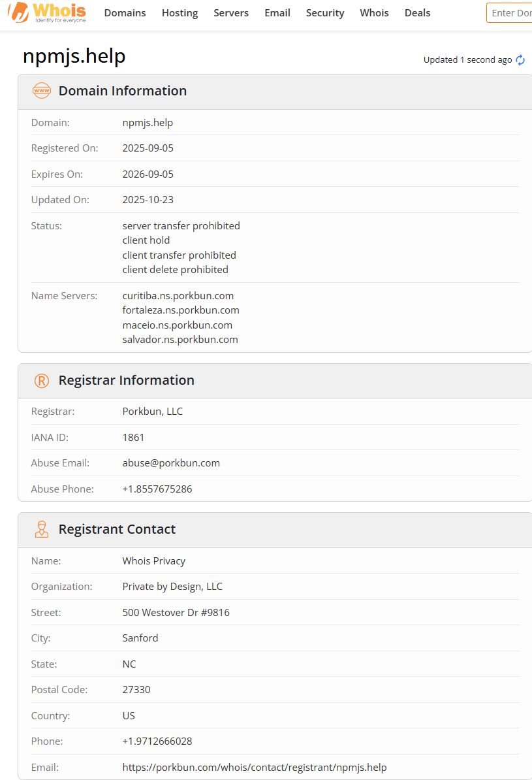Click the Abuse Phone number value
Screen dimensions: 532x780
[157, 489]
